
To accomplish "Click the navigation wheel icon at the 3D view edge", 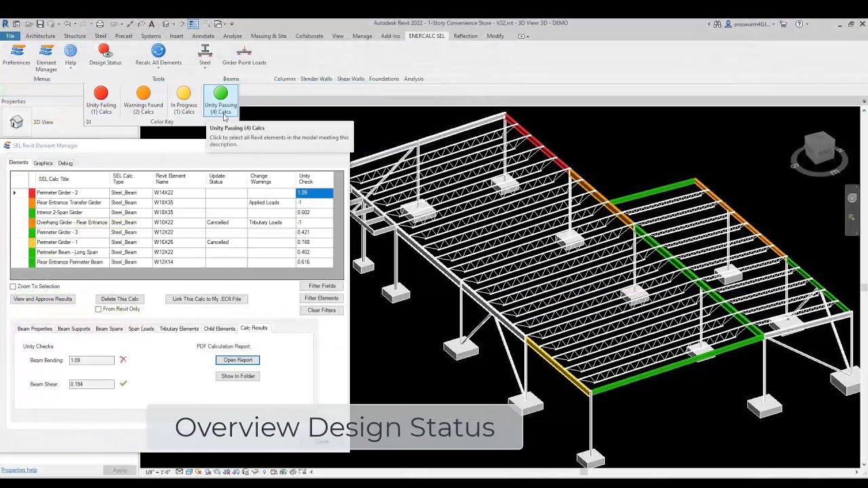I will tap(852, 198).
